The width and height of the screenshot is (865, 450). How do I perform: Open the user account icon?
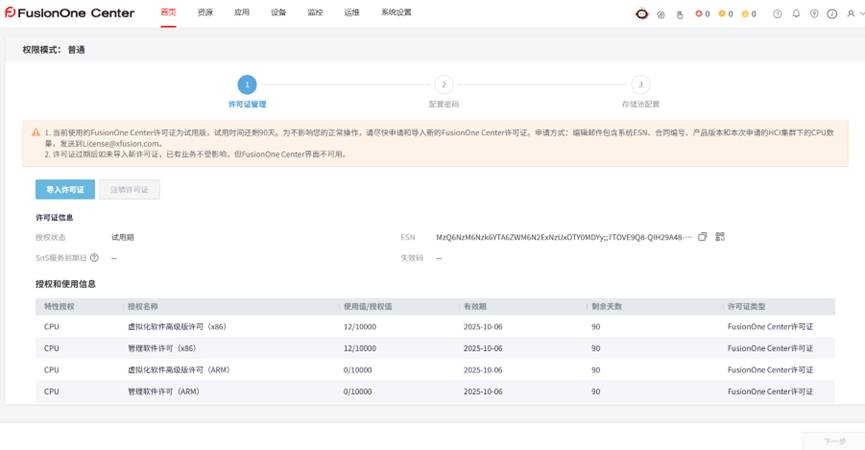[851, 14]
